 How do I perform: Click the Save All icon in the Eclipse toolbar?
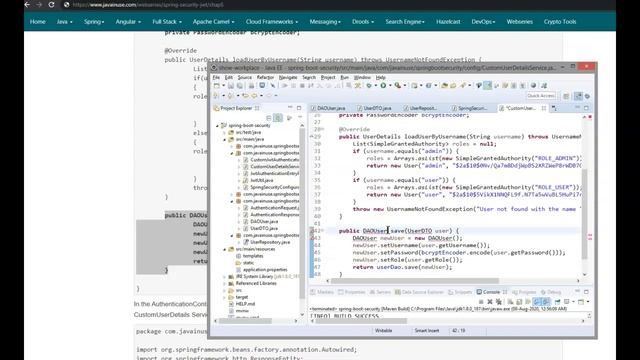coord(239,85)
